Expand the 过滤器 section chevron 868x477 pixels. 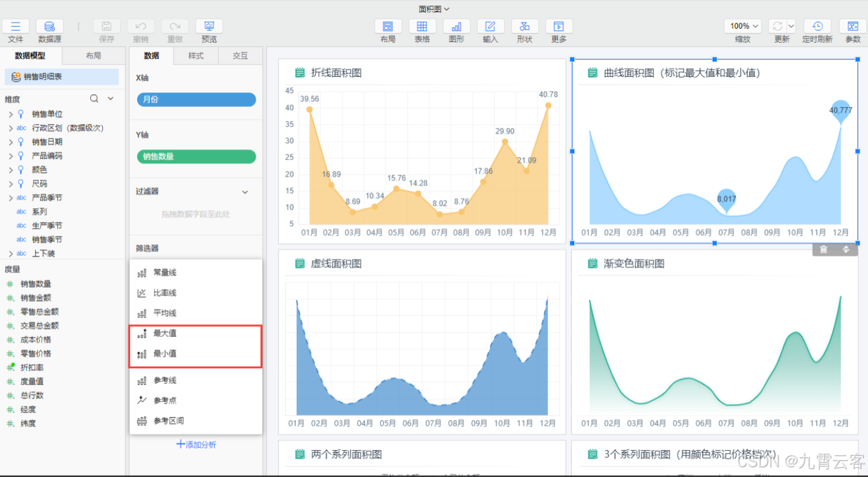pyautogui.click(x=245, y=192)
